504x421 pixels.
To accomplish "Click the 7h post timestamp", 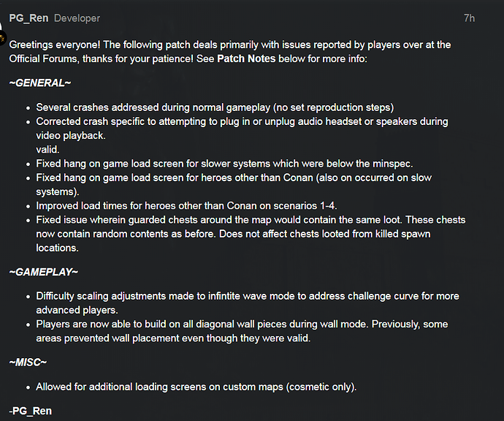I will [x=469, y=18].
